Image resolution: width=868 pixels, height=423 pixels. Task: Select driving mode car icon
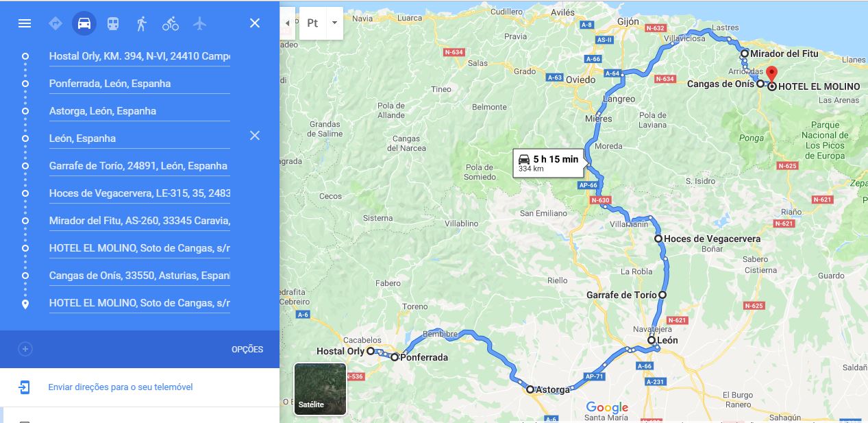tap(84, 23)
